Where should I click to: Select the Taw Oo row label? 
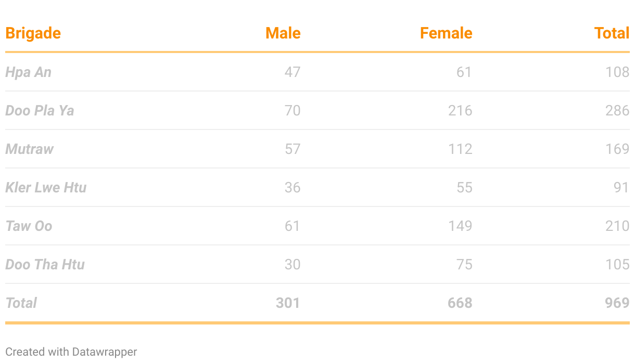[x=29, y=226]
